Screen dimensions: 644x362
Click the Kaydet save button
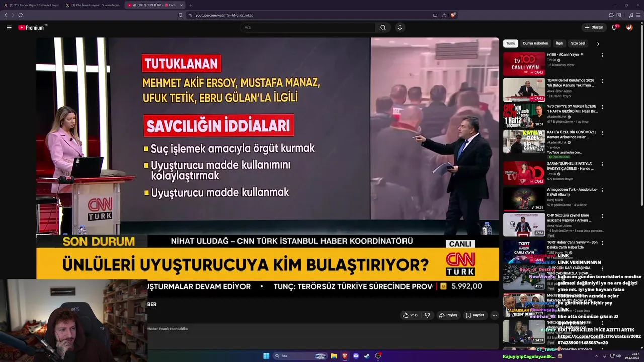pos(475,315)
